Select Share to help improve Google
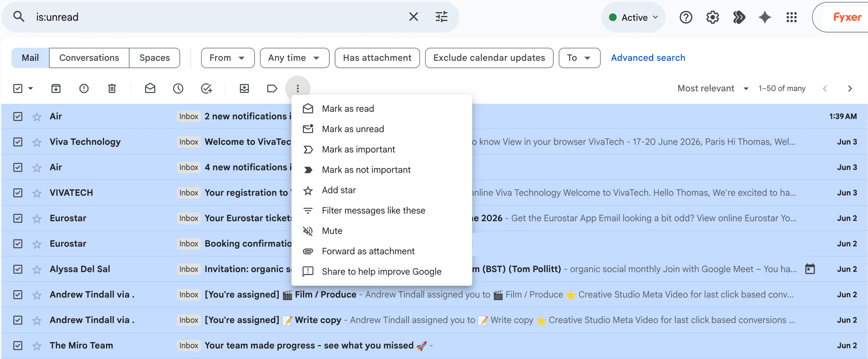868x359 pixels. [381, 272]
